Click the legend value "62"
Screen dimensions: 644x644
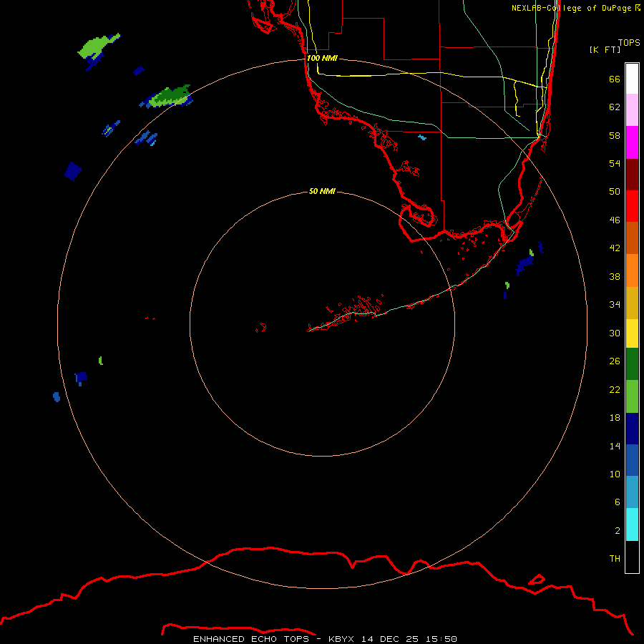(x=615, y=107)
